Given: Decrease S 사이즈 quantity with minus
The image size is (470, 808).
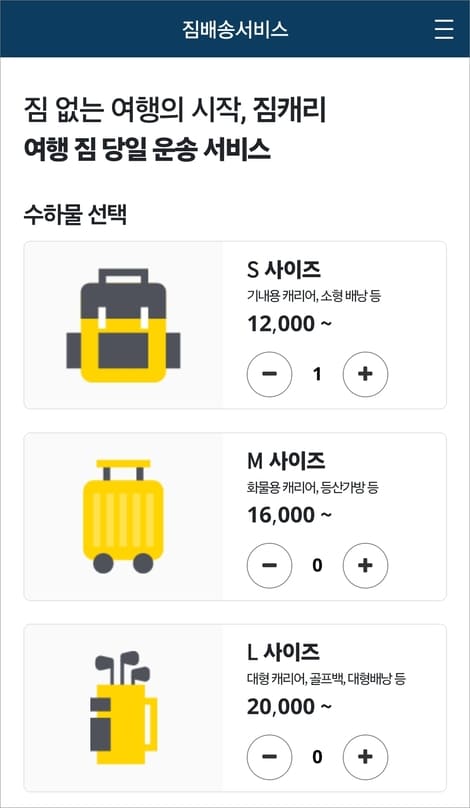Looking at the screenshot, I should (270, 374).
